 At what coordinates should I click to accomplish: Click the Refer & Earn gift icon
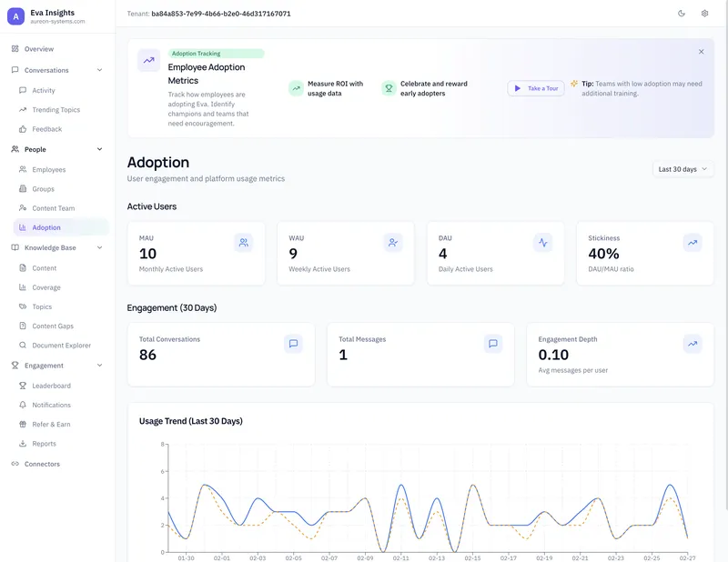22,424
